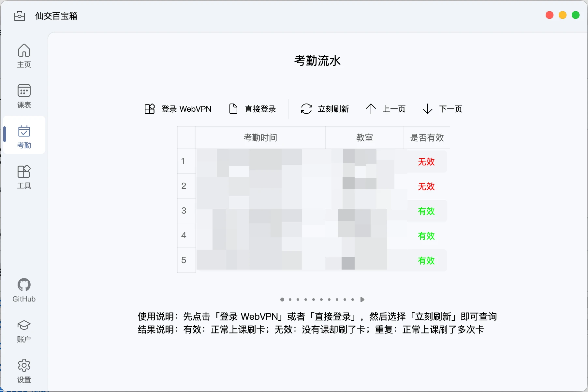Click the briefcase app icon in title bar

tap(20, 16)
